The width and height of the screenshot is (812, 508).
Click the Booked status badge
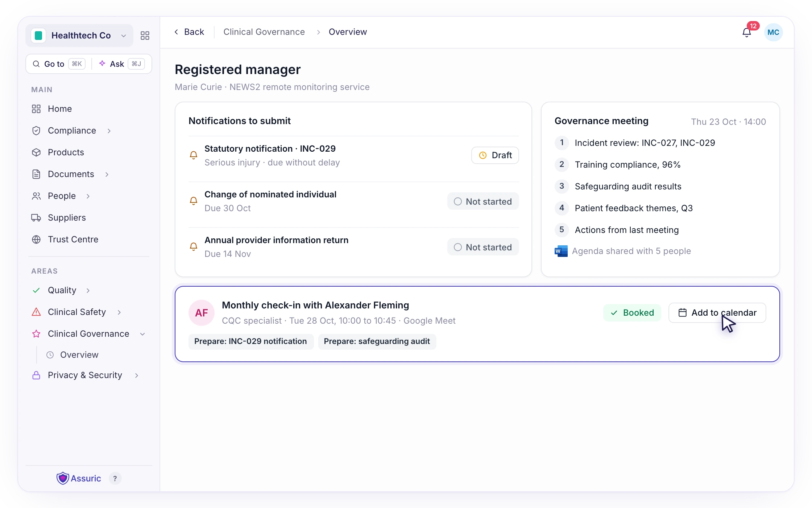[x=632, y=313]
